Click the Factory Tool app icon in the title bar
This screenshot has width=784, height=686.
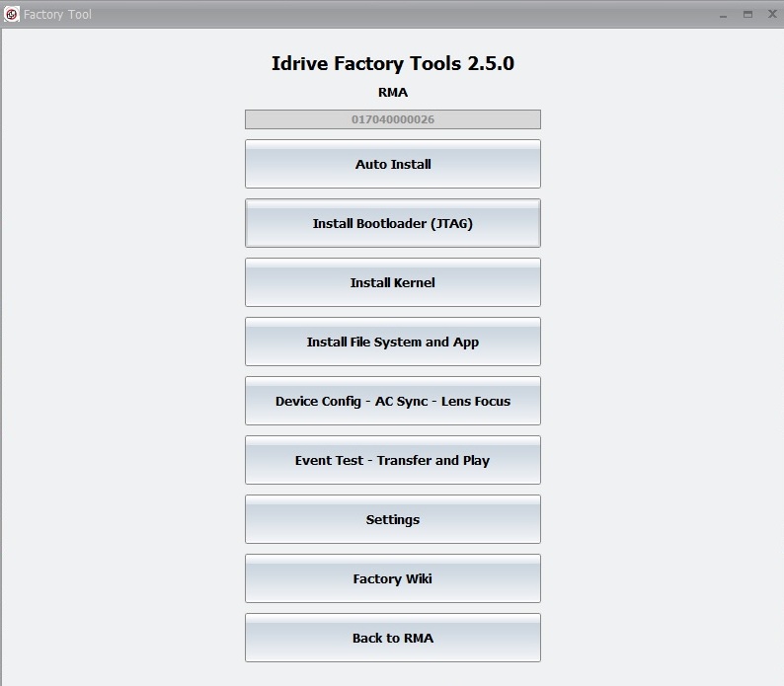click(12, 14)
